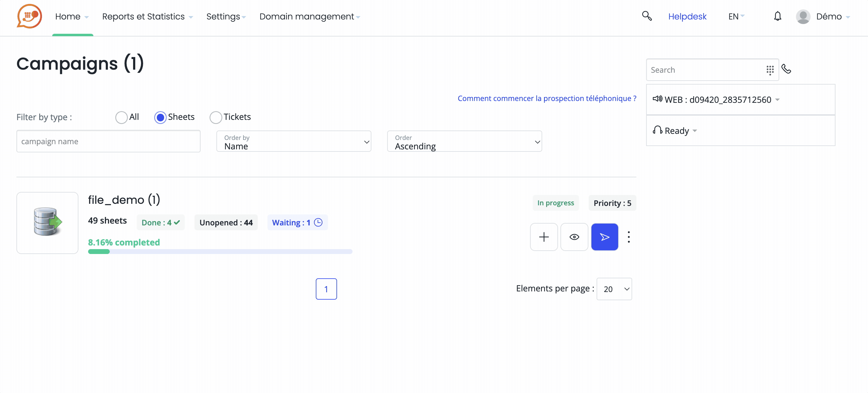The image size is (868, 393).
Task: Click the campaign name search input field
Action: pyautogui.click(x=108, y=141)
